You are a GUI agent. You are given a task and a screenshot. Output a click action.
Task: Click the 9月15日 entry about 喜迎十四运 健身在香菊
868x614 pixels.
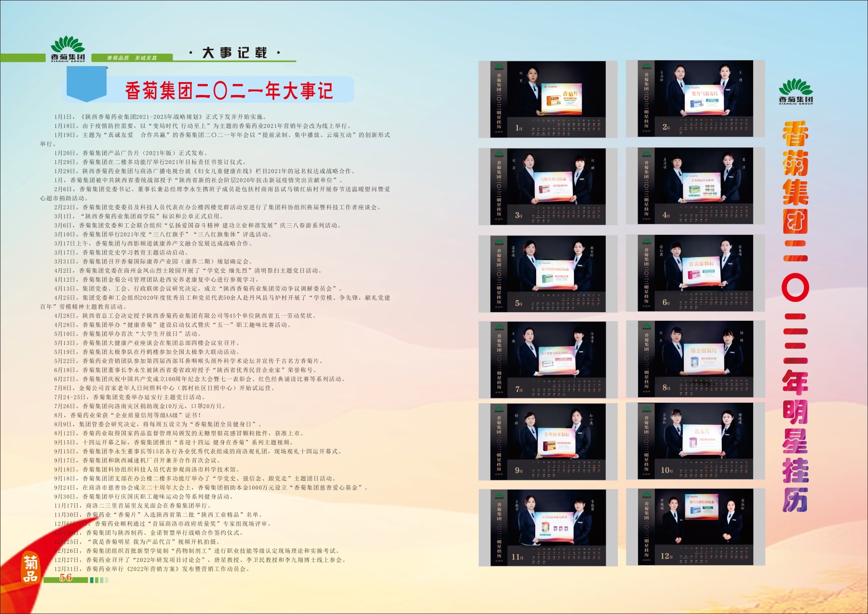tap(175, 442)
